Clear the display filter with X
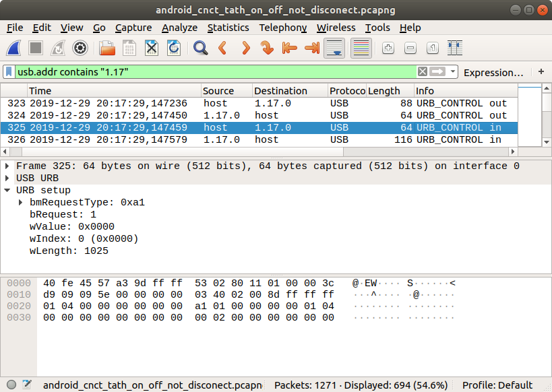552x392 pixels. click(x=423, y=72)
